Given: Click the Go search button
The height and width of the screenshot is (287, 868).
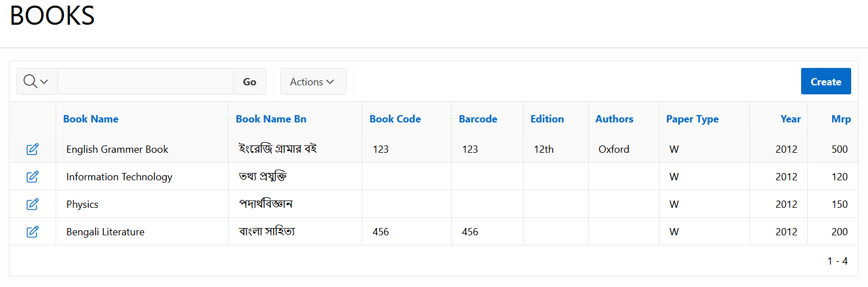Looking at the screenshot, I should click(249, 81).
